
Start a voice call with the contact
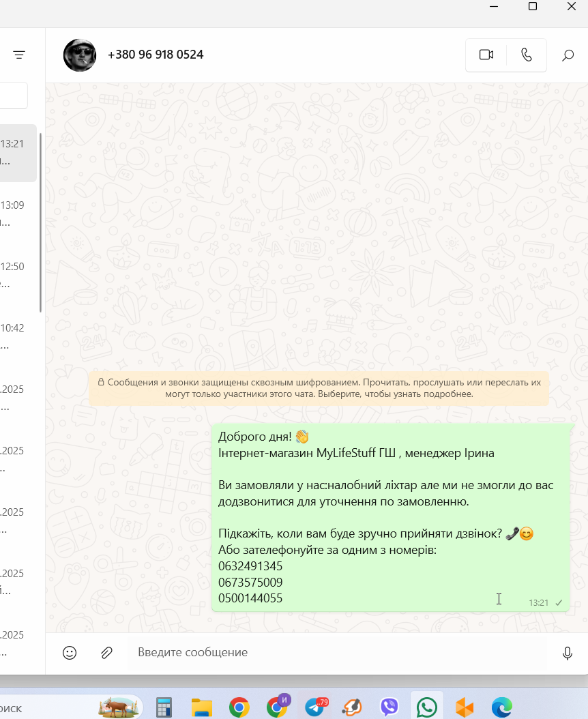[527, 55]
